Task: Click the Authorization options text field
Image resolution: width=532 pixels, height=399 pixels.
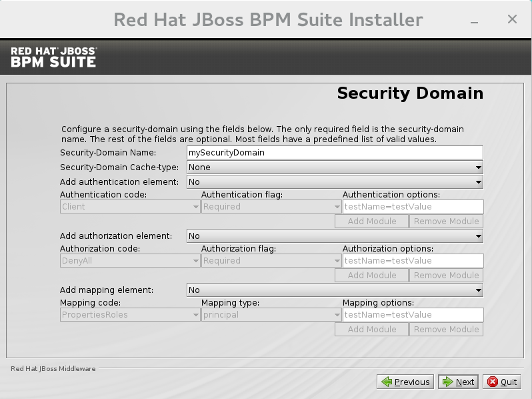Action: click(x=413, y=261)
